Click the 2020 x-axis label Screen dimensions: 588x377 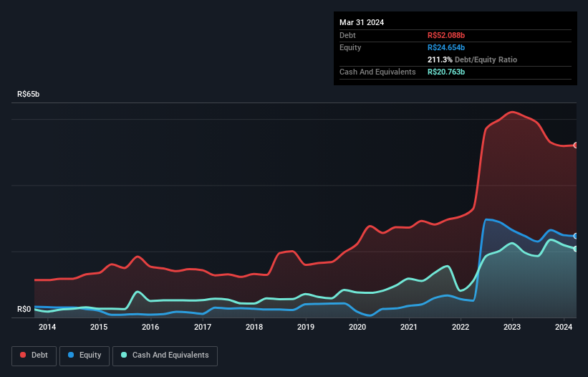[357, 327]
